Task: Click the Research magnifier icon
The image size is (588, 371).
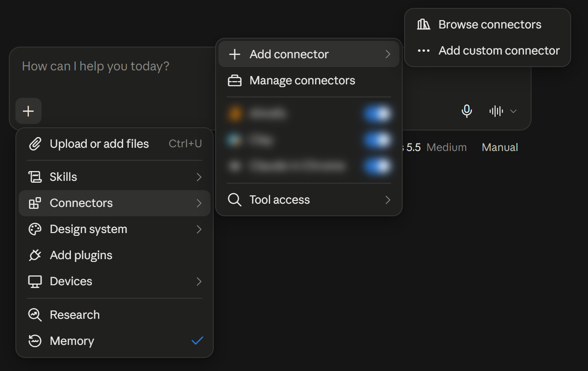Action: point(35,315)
